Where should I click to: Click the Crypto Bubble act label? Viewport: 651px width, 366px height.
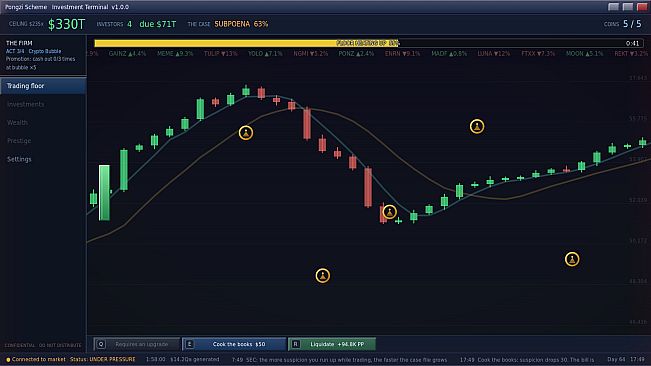click(45, 51)
